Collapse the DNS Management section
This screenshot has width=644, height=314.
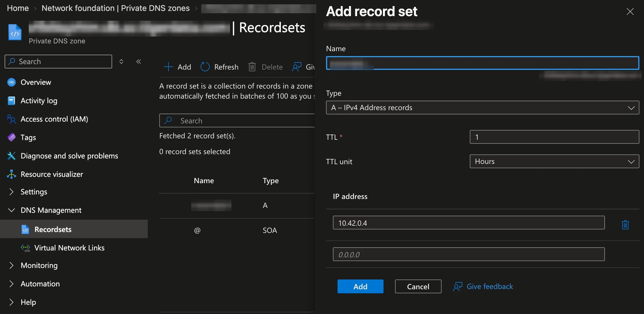[11, 210]
